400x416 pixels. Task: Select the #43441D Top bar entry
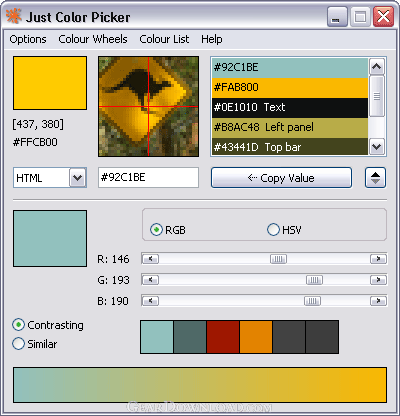click(290, 147)
